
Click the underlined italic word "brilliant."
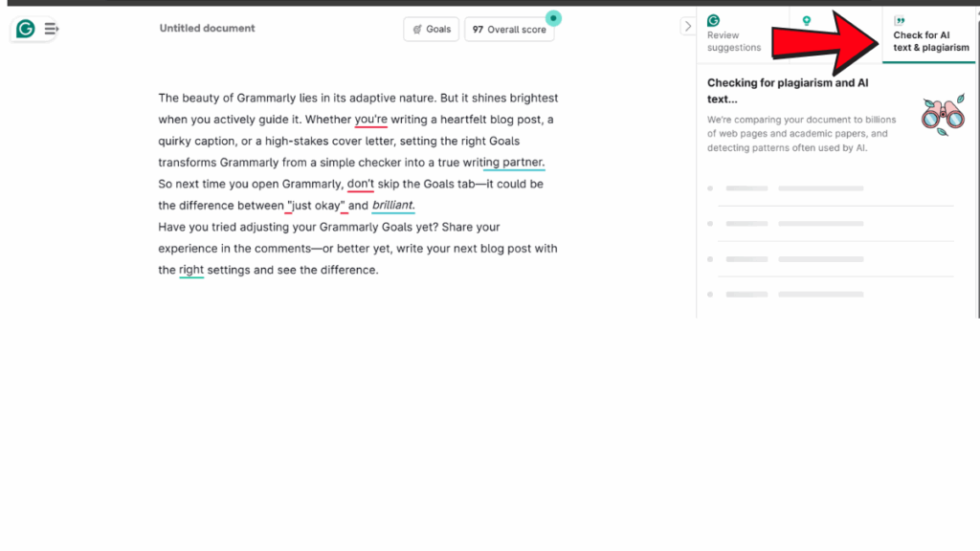(393, 205)
